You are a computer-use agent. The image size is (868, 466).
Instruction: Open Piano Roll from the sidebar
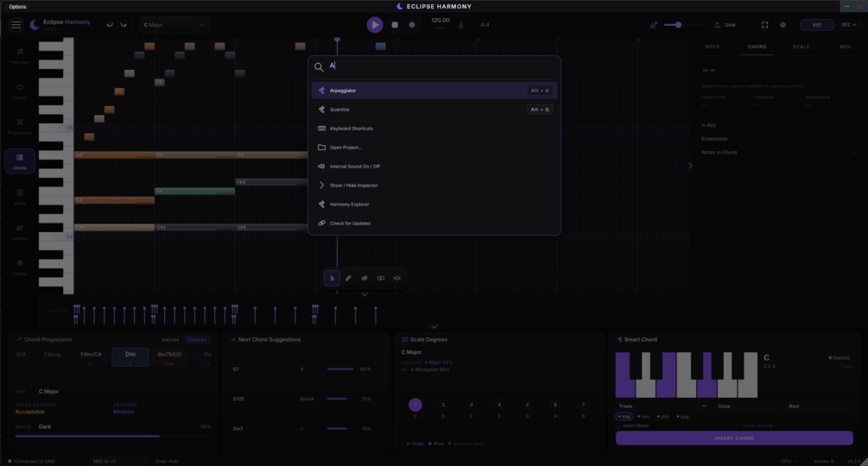tap(20, 55)
